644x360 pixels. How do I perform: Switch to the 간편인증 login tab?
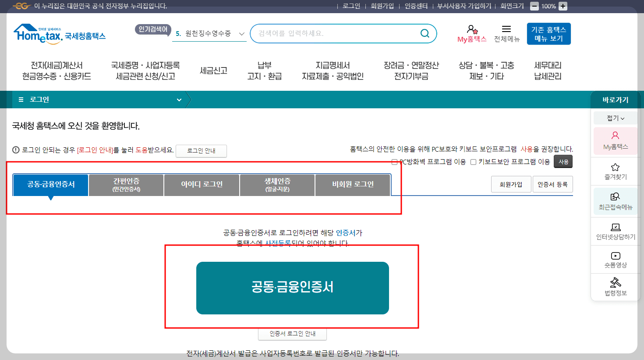coord(126,185)
